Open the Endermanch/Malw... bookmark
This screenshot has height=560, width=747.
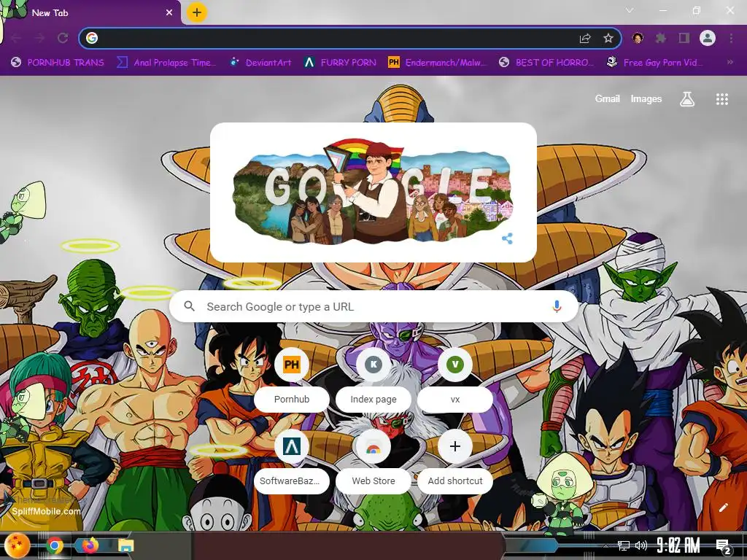(438, 63)
